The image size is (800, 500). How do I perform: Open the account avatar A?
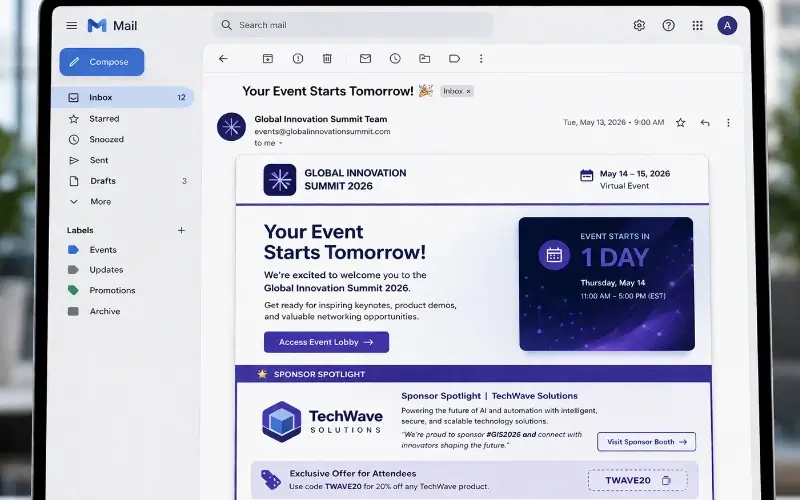(x=727, y=26)
